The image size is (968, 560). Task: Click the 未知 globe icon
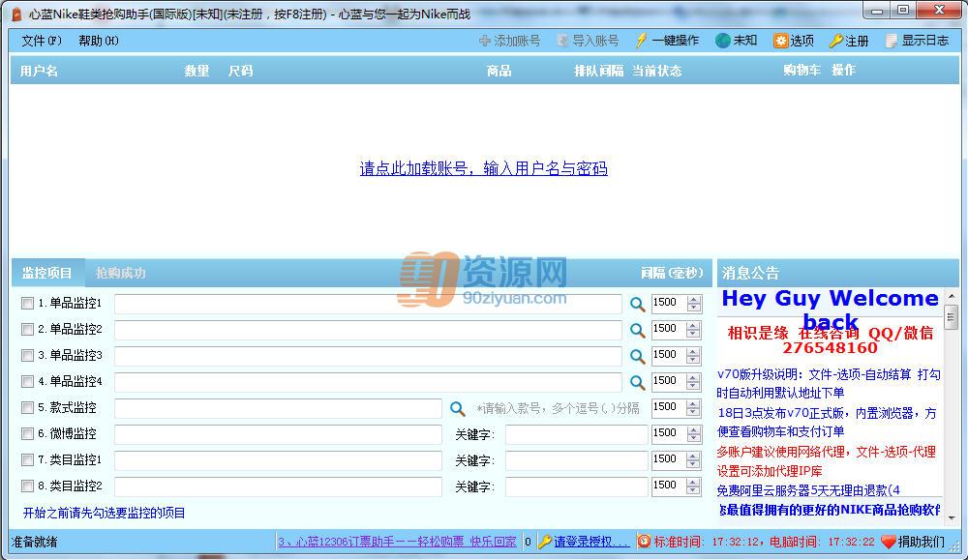723,41
